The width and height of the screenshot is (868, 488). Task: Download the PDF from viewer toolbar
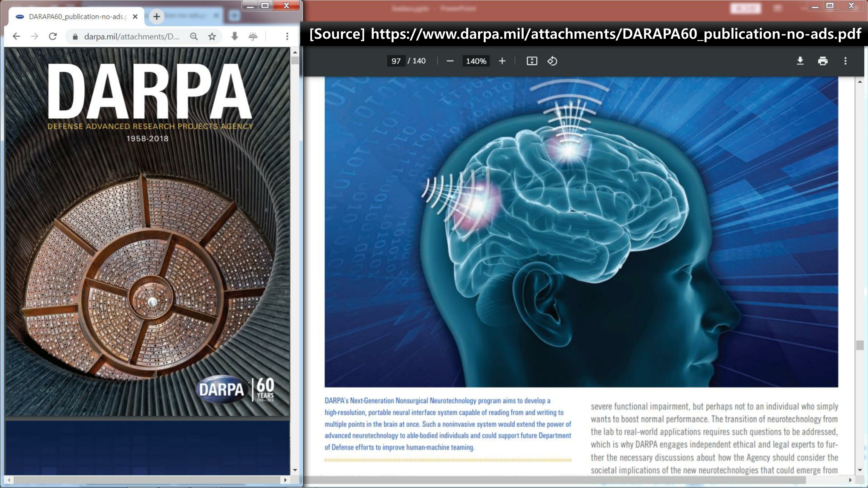pyautogui.click(x=800, y=61)
